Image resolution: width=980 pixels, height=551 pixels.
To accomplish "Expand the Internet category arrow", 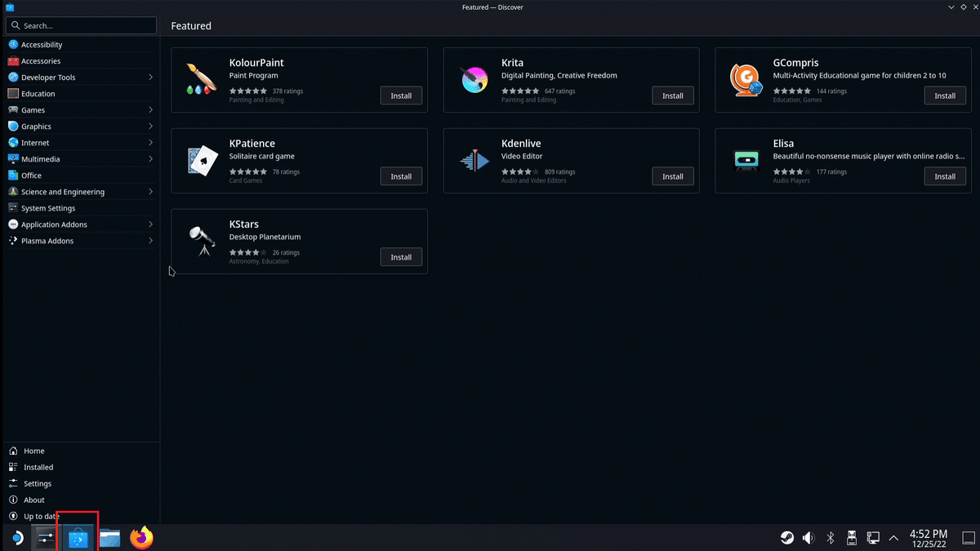I will tap(151, 143).
